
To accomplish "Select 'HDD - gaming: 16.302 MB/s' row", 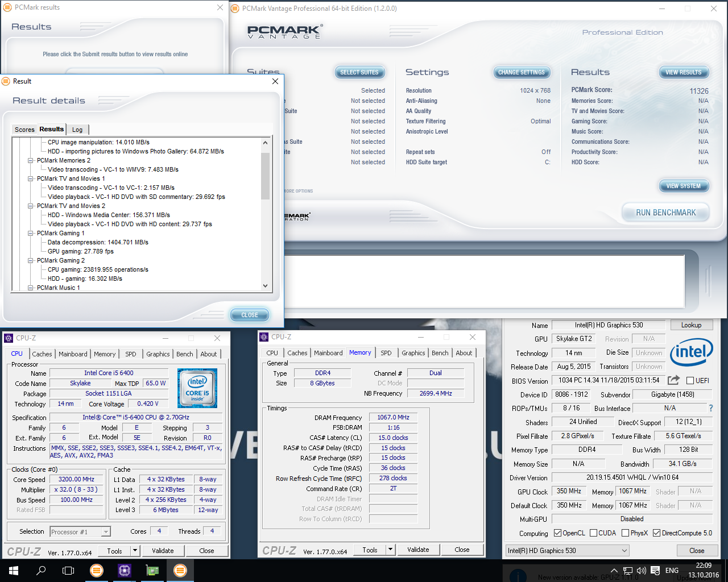I will pos(85,278).
